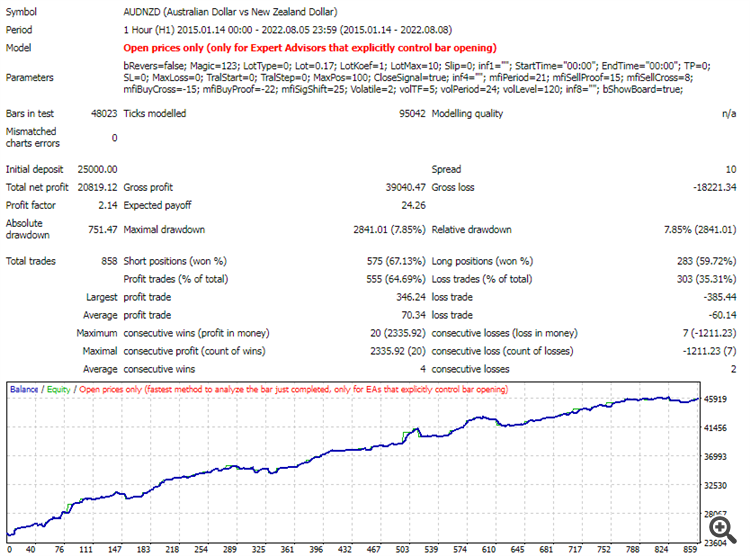Viewport: 750px width, 556px height.
Task: Click chart axis label 36993
Action: click(x=715, y=457)
